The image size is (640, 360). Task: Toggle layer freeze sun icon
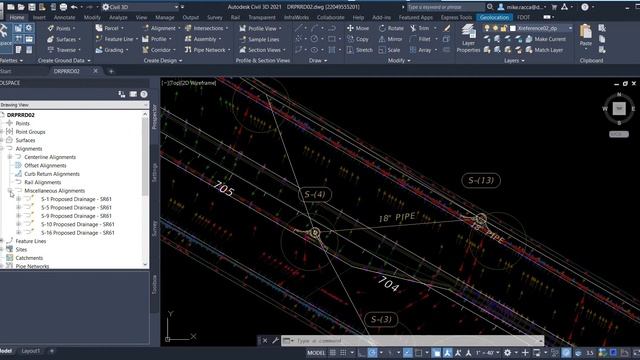coord(495,28)
